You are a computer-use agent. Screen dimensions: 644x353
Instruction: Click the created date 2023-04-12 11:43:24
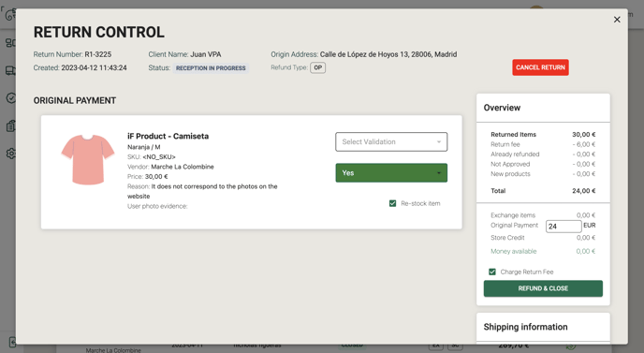click(x=94, y=67)
